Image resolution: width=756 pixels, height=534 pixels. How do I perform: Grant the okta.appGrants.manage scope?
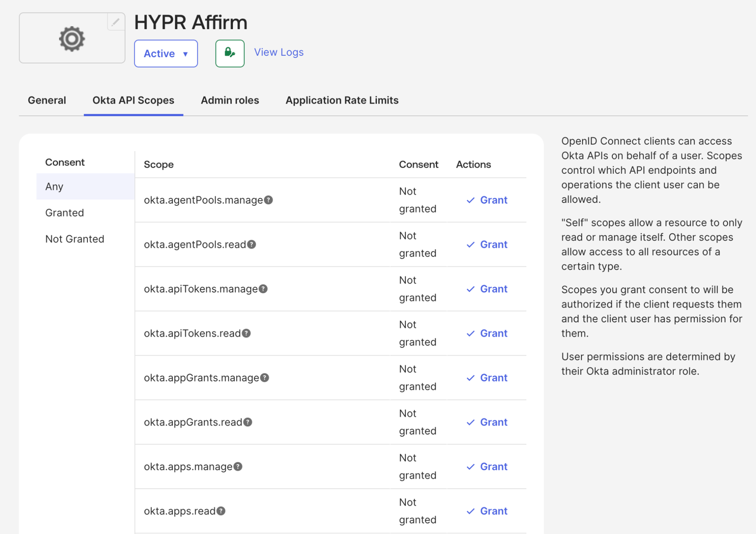(487, 378)
